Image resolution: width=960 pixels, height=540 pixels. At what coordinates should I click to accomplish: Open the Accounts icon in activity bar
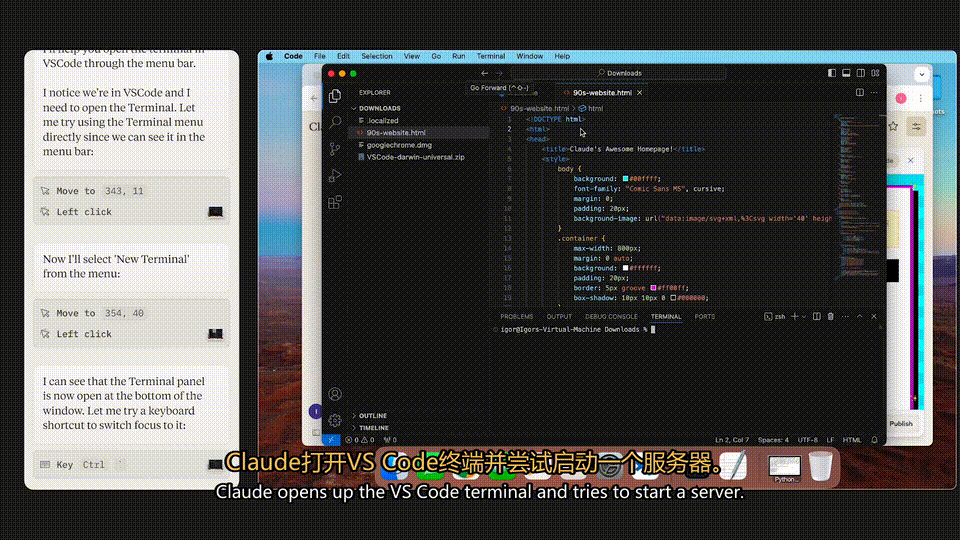coord(335,394)
